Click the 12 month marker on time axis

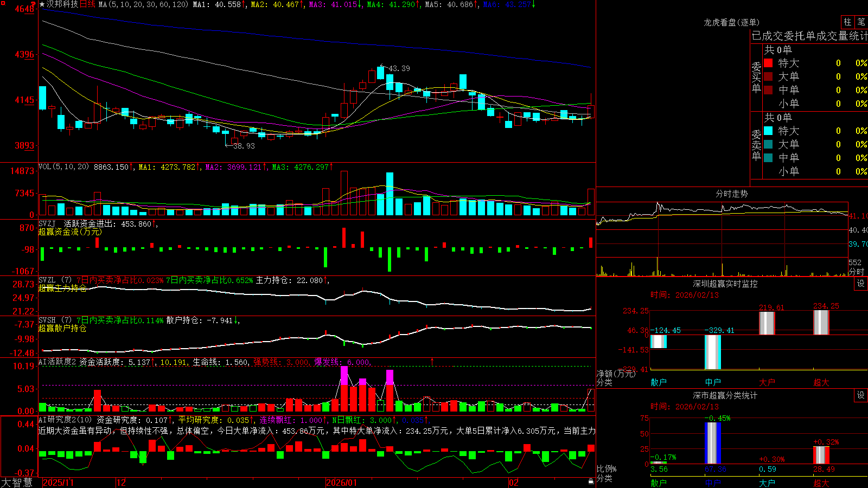[x=122, y=483]
